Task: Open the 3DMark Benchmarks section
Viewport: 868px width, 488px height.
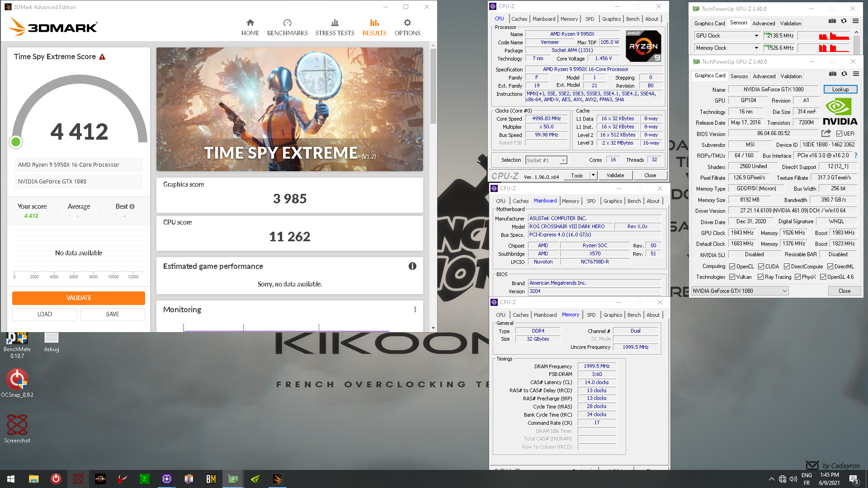Action: click(287, 28)
